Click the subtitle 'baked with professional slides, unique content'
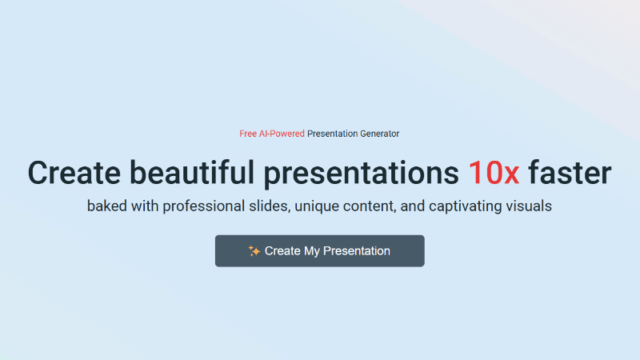The image size is (640, 360). click(x=320, y=206)
